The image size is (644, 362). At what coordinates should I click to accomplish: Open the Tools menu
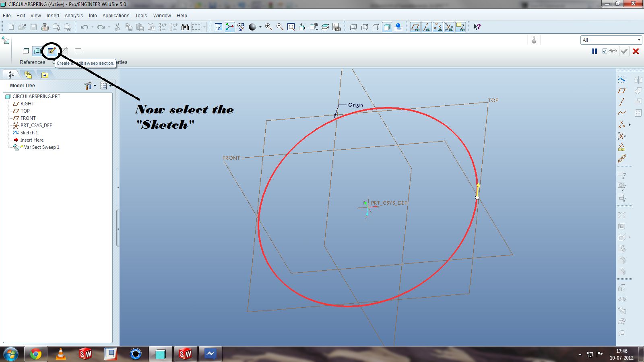pos(141,16)
